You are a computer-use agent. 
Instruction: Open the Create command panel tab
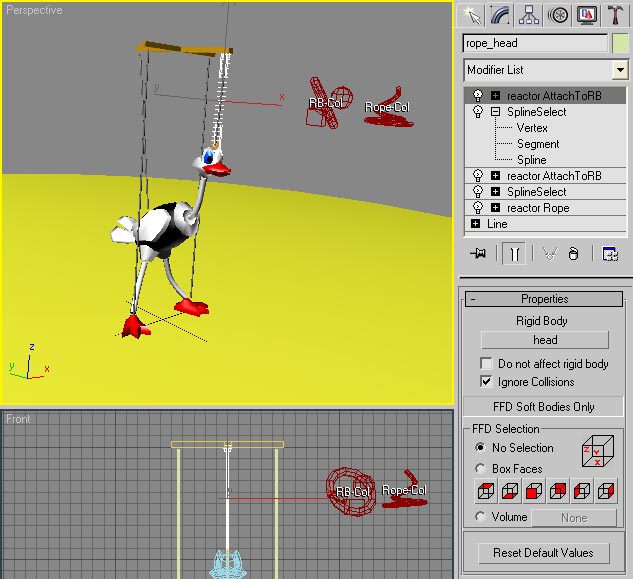point(473,14)
